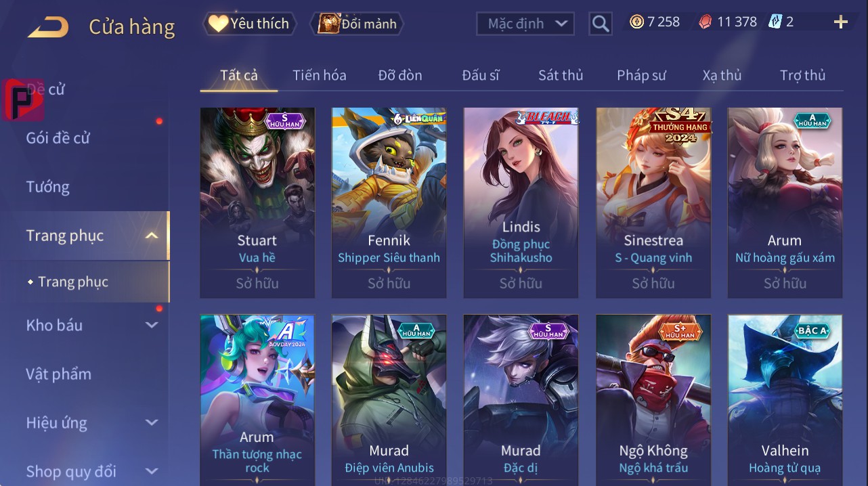Click the blue ticket currency icon
Viewport: 868px width, 486px height.
[775, 22]
